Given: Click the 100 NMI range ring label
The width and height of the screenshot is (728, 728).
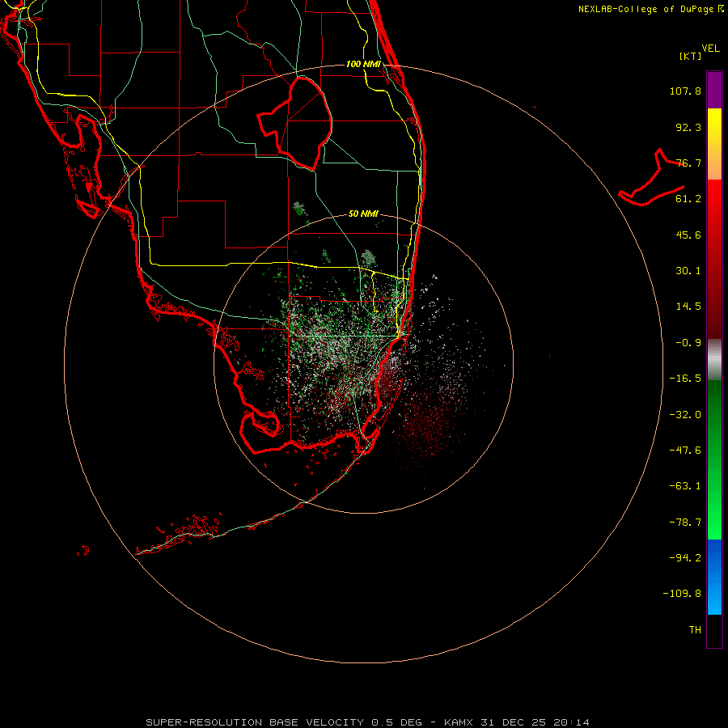Looking at the screenshot, I should [x=363, y=64].
